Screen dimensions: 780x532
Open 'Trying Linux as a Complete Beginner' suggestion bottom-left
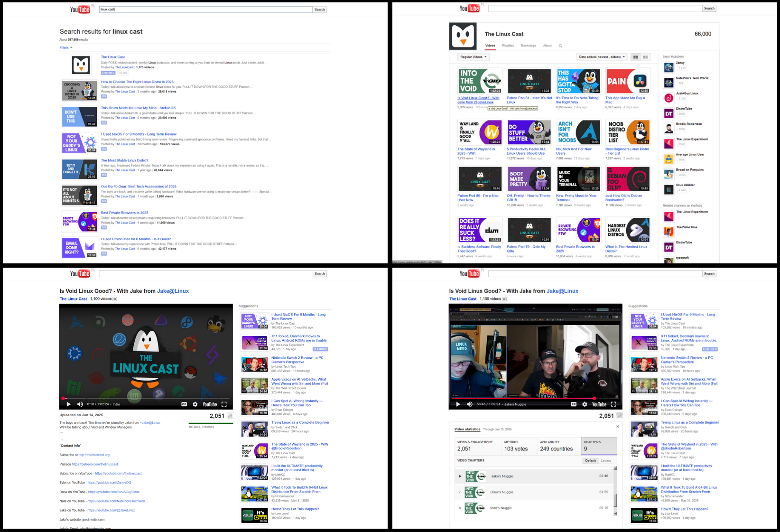coord(300,422)
